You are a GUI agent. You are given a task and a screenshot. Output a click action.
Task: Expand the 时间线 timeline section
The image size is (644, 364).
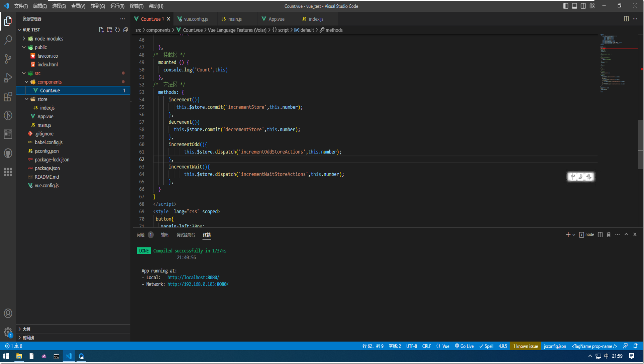[73, 338]
